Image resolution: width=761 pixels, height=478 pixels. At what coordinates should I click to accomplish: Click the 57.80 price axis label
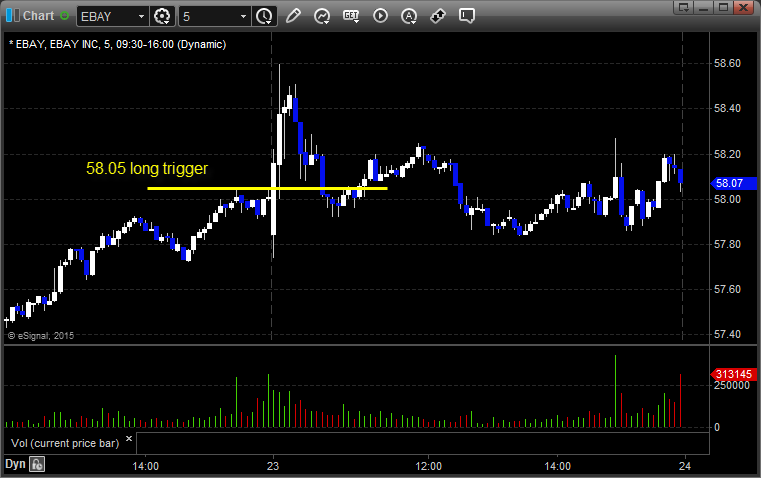[x=727, y=244]
